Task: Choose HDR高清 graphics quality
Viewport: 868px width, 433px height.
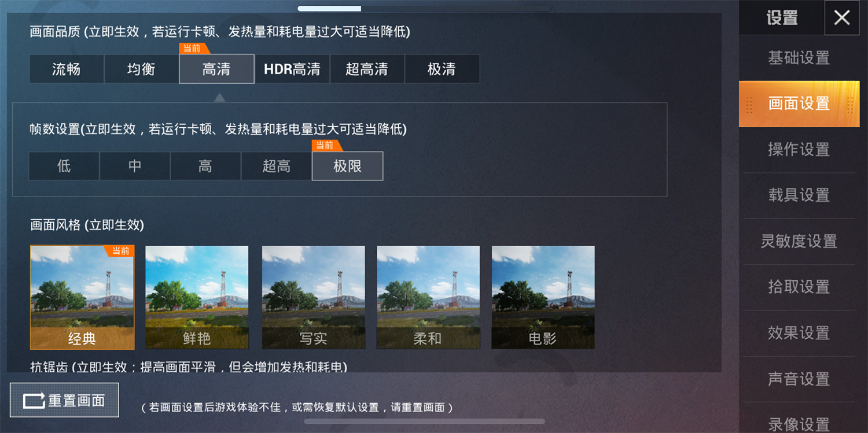Action: pyautogui.click(x=292, y=69)
